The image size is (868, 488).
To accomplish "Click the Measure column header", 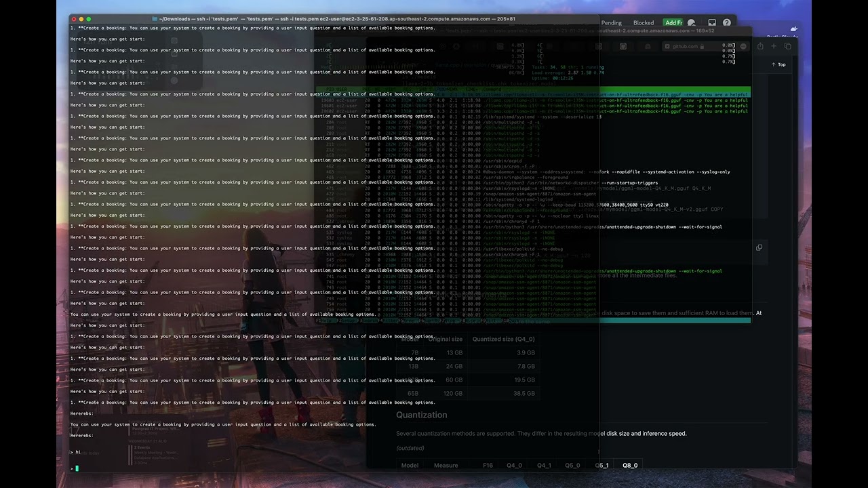I will click(446, 466).
